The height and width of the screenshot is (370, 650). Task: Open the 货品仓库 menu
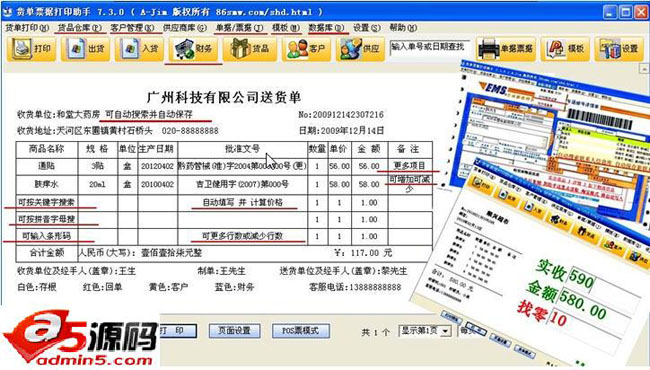[x=79, y=28]
